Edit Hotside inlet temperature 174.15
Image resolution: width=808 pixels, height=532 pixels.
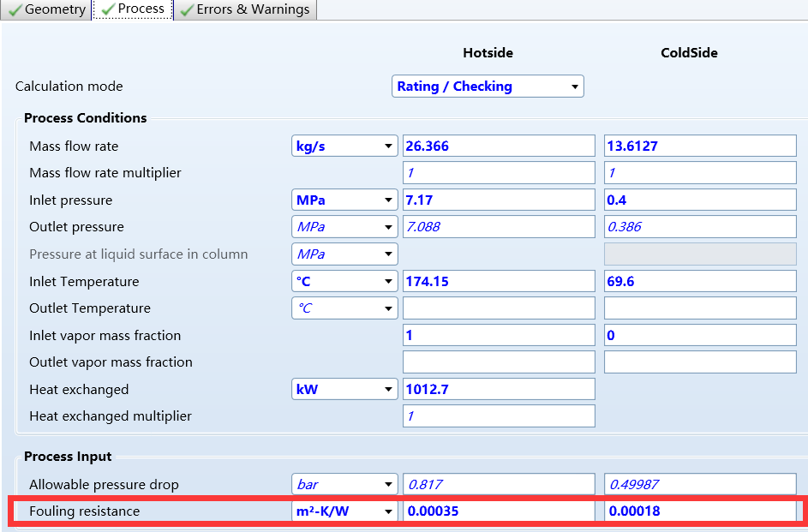tap(499, 281)
